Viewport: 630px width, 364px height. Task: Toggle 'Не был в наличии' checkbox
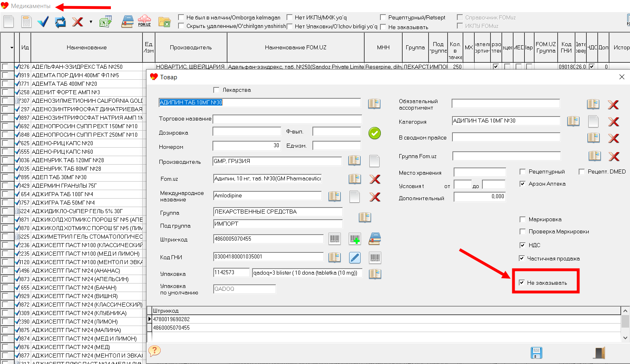(181, 17)
